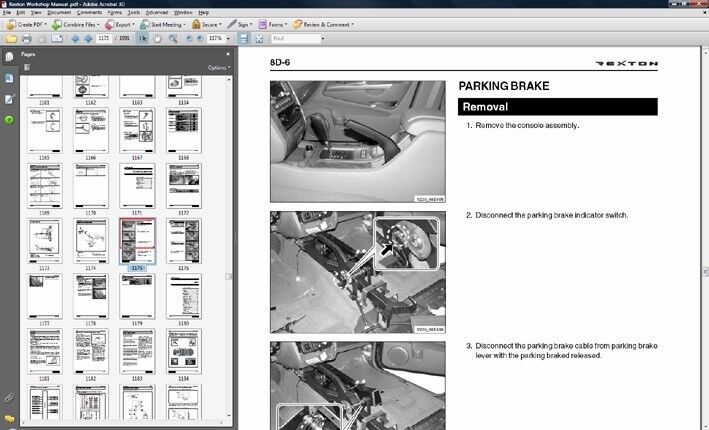This screenshot has height=430, width=709.
Task: Expand the Pages panel Options menu
Action: [218, 67]
